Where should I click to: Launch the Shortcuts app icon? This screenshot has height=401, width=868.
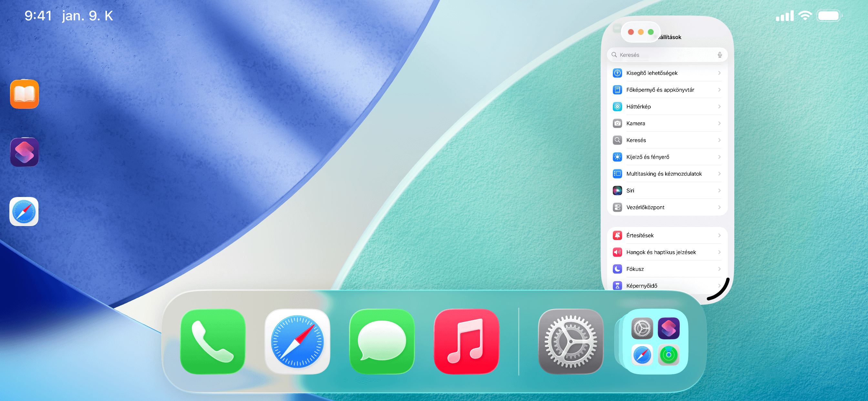25,152
